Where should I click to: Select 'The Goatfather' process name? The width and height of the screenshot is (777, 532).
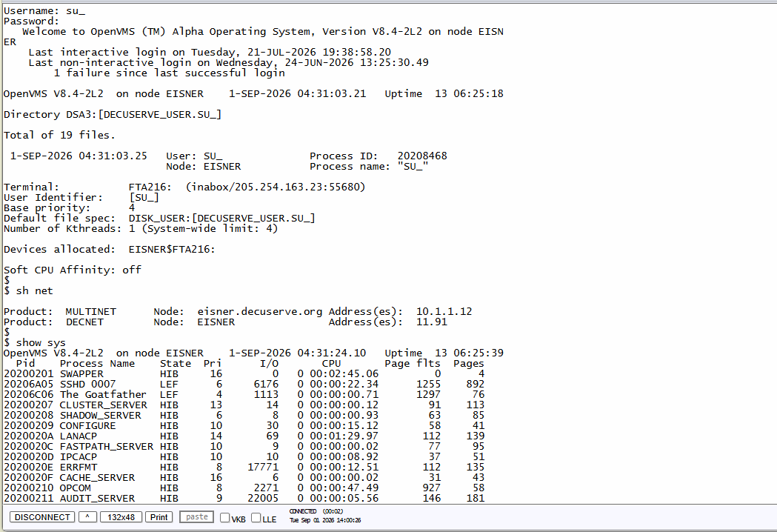[103, 395]
